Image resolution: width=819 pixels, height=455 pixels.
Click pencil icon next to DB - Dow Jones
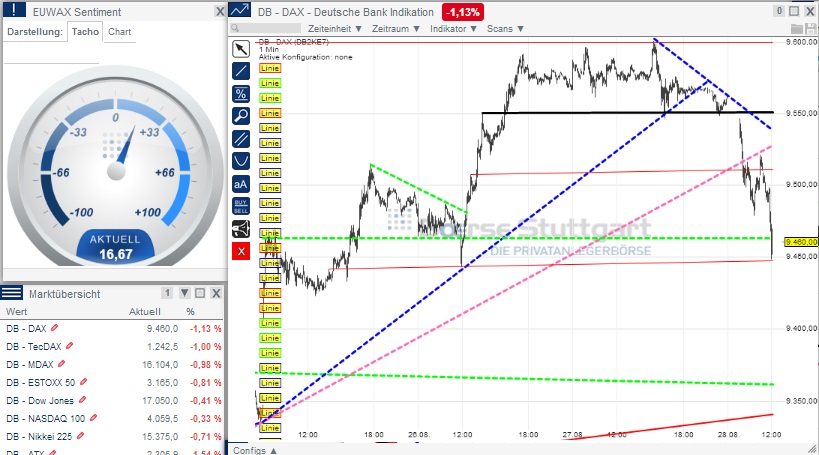pyautogui.click(x=82, y=400)
